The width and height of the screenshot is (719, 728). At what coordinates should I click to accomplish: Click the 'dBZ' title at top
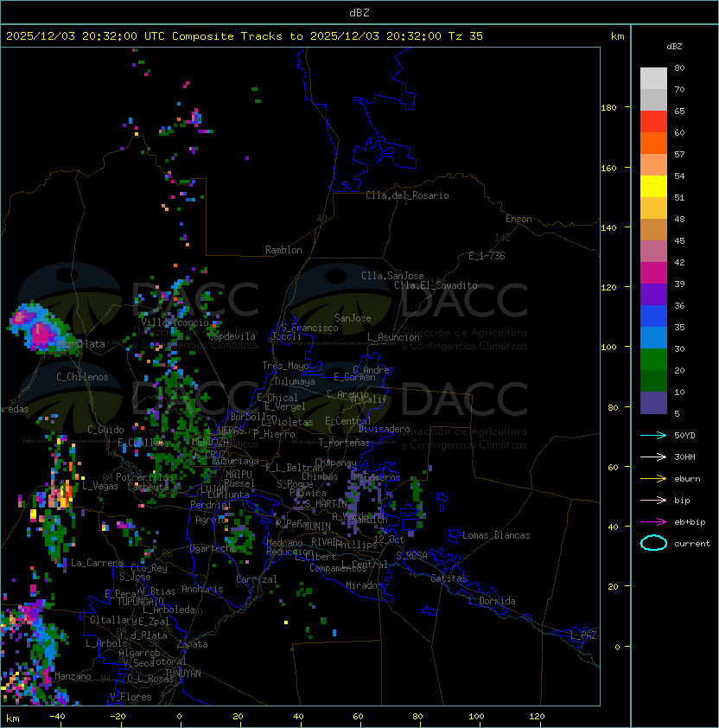point(359,12)
